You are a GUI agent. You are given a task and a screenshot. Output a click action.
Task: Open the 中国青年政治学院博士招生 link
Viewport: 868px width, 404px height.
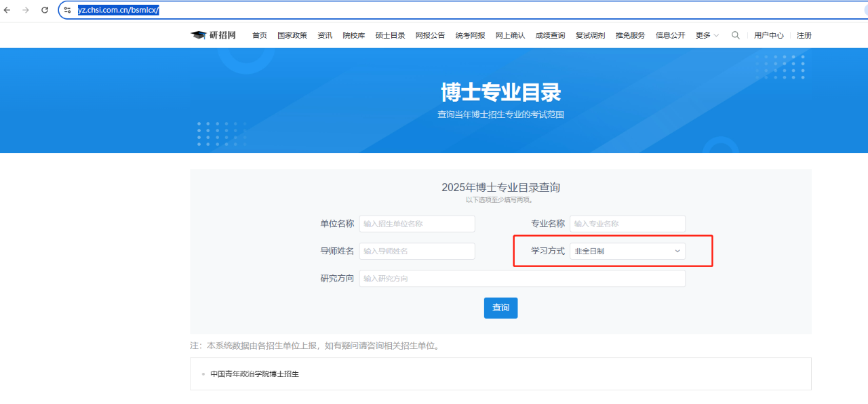(x=254, y=373)
